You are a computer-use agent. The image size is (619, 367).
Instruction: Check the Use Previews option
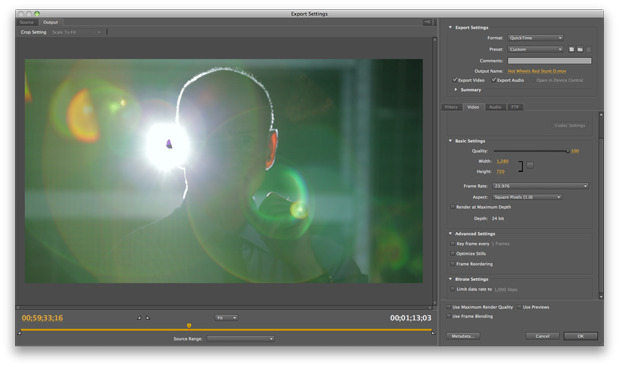[519, 307]
